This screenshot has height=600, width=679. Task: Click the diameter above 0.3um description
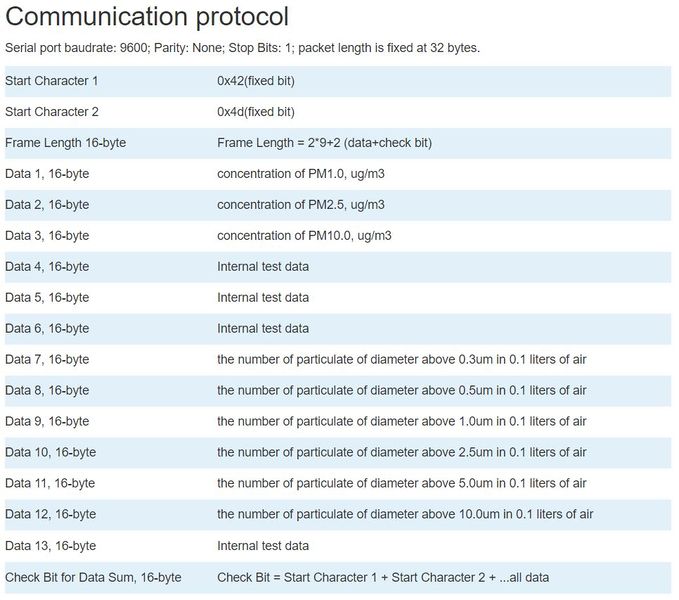(401, 359)
